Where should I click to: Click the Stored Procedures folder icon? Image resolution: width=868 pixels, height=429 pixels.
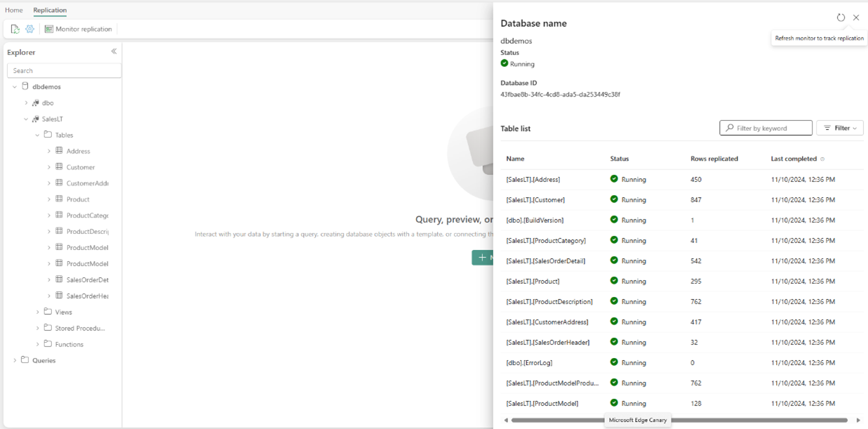[48, 327]
